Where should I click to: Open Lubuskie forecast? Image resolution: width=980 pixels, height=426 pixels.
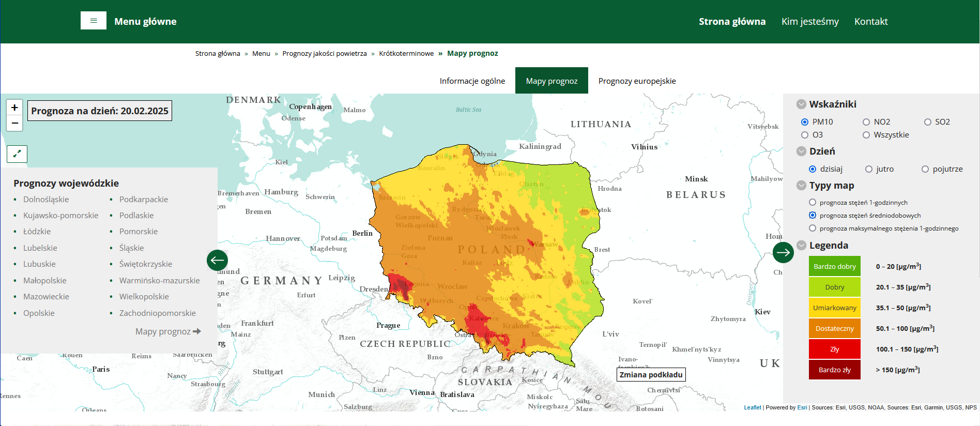click(x=39, y=264)
